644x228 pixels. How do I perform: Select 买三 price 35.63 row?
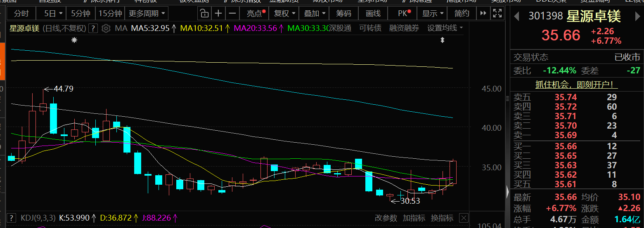pos(577,165)
